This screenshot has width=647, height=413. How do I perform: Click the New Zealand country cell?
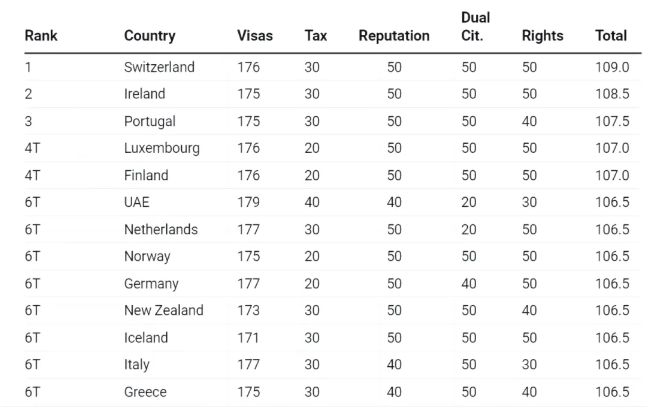click(x=163, y=310)
